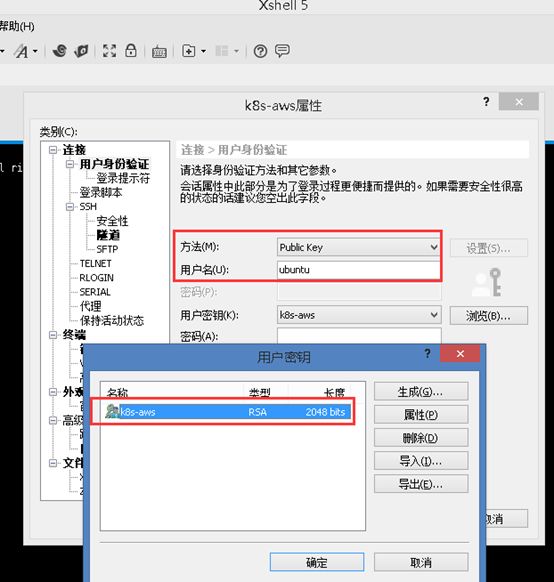Click the 生成(G)... button
554x582 pixels.
421,392
